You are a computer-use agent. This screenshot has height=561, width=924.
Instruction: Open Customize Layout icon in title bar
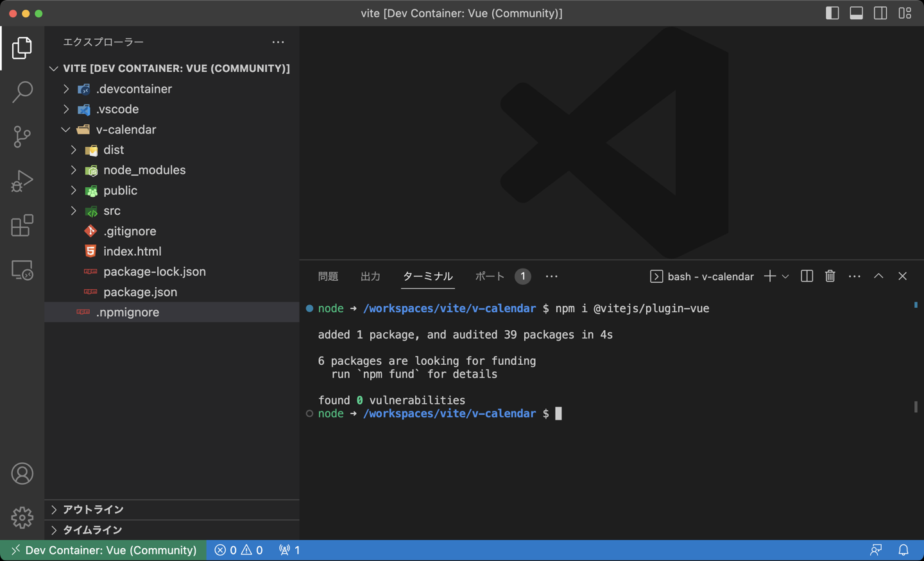coord(905,13)
